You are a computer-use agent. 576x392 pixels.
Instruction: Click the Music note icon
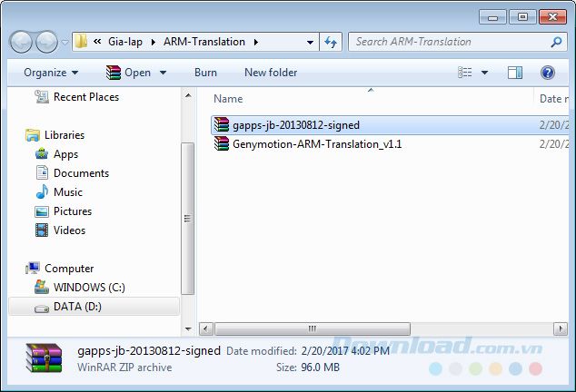[42, 191]
